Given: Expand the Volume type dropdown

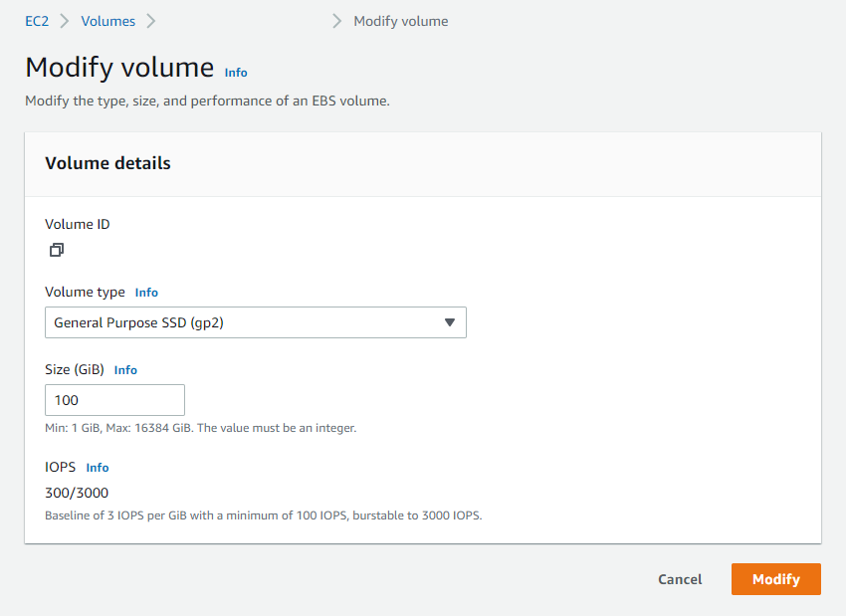Looking at the screenshot, I should pos(256,322).
